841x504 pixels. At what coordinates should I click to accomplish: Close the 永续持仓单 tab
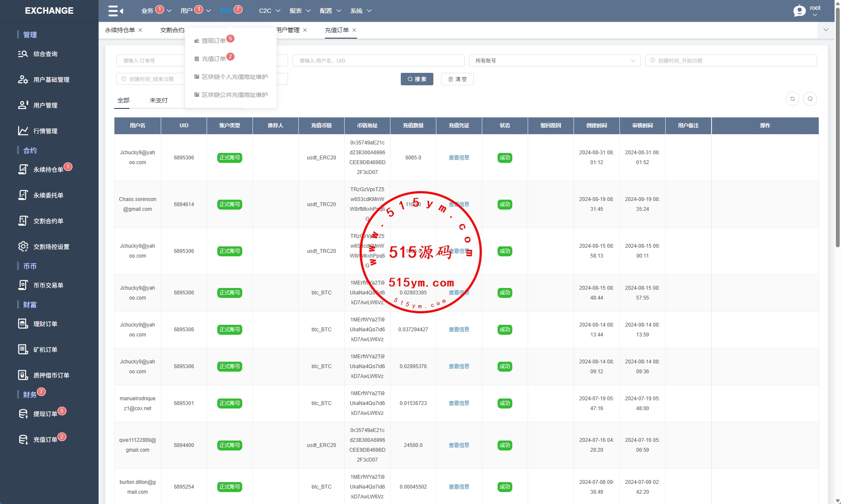(140, 30)
